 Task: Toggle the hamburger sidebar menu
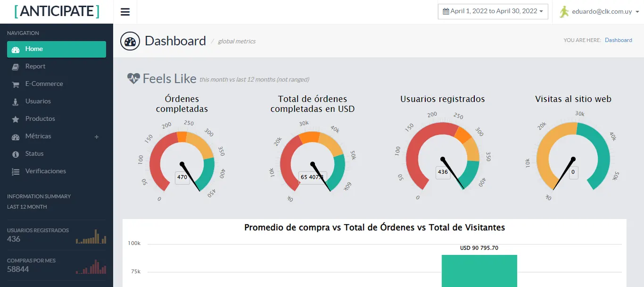[125, 12]
